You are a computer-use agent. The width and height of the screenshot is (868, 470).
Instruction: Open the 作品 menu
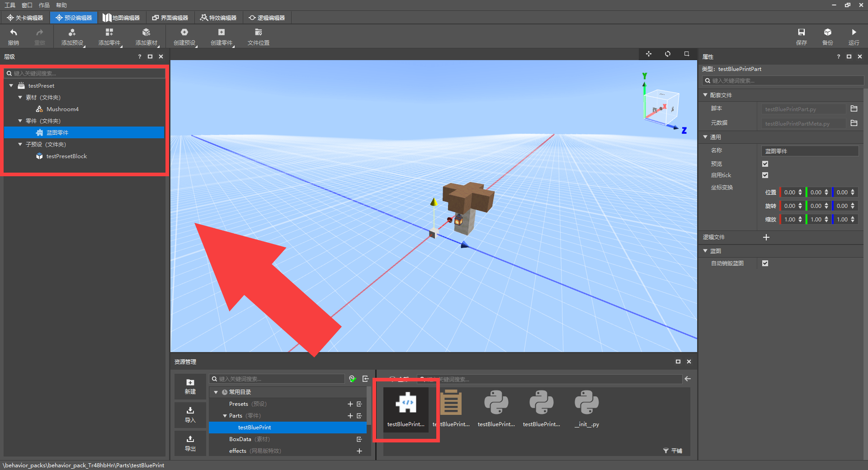point(44,5)
